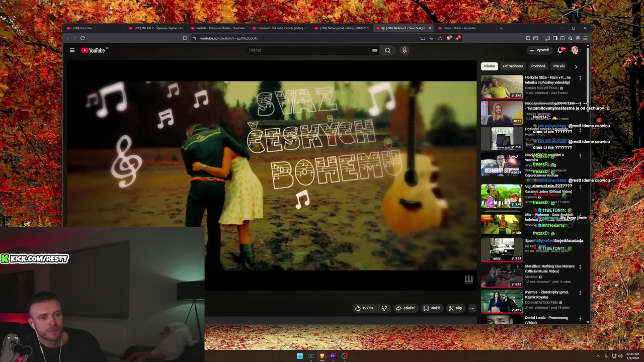
Task: Switch to the first (790) YouTube tab
Action: [x=94, y=28]
